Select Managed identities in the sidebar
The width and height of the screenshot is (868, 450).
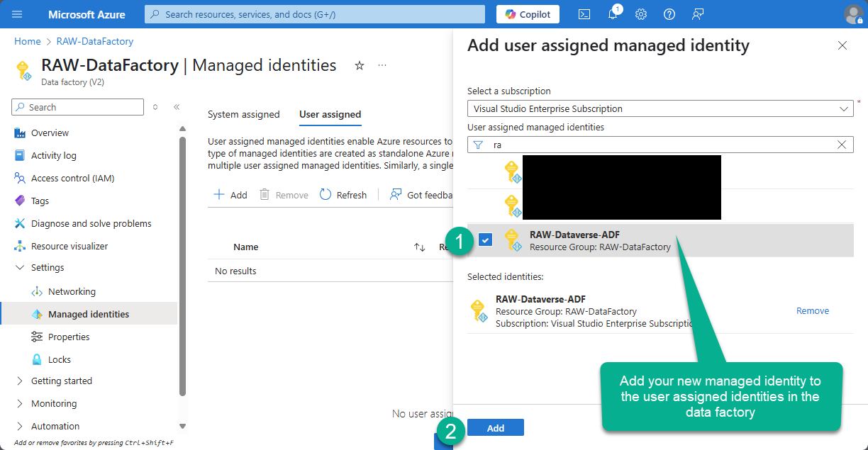pos(89,314)
